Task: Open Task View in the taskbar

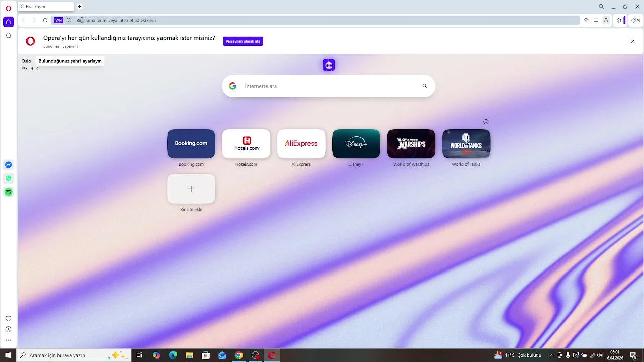Action: pyautogui.click(x=139, y=355)
